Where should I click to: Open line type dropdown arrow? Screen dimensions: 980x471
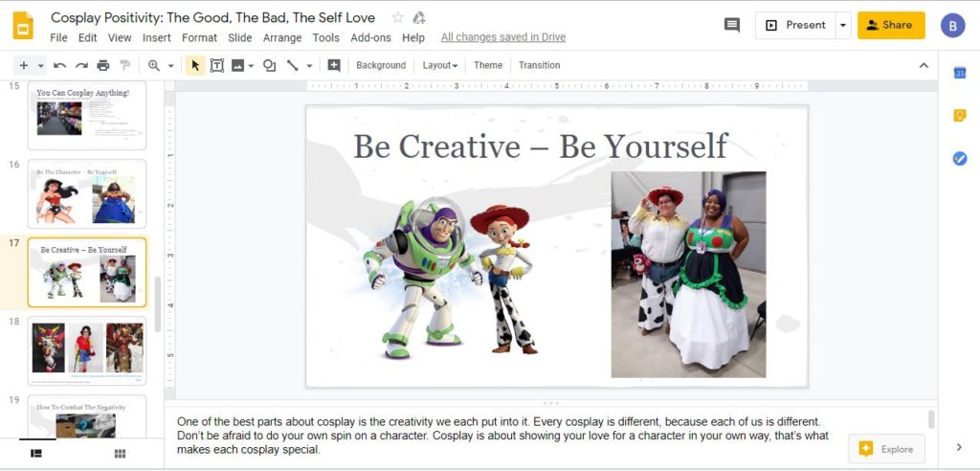tap(309, 65)
